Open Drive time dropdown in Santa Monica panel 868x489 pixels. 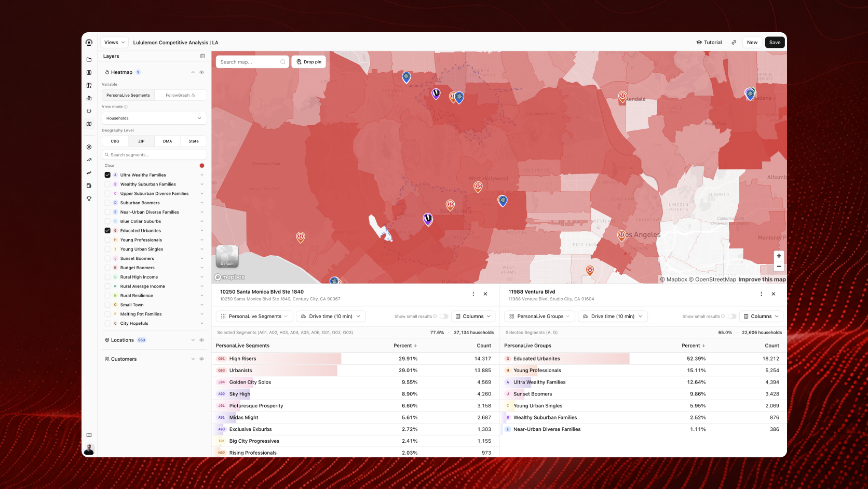coord(331,316)
